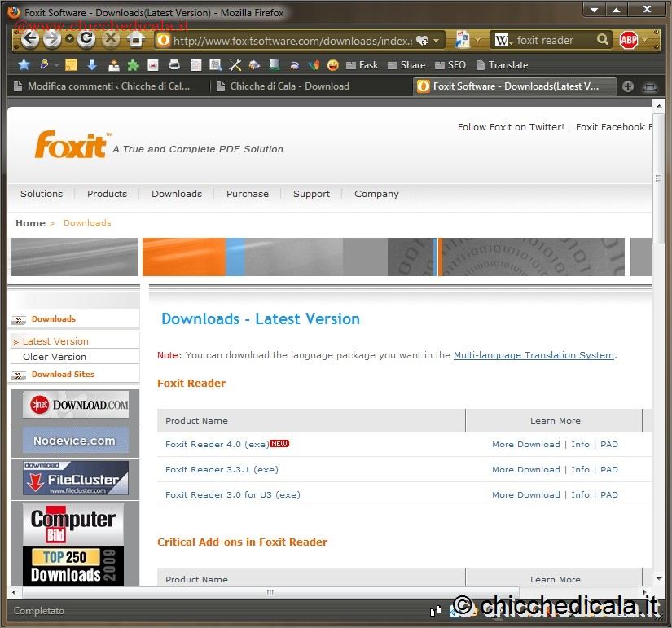Go to the Home page icon
Viewport: 672px width, 628px height.
pos(136,39)
